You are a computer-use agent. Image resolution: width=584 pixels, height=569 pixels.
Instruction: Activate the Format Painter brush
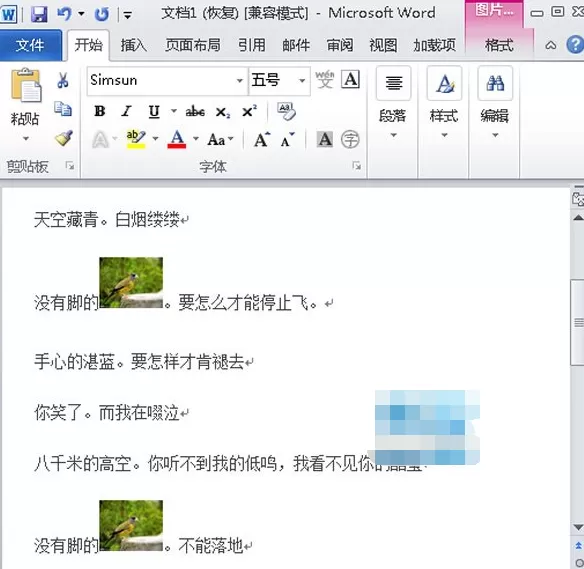pyautogui.click(x=64, y=138)
